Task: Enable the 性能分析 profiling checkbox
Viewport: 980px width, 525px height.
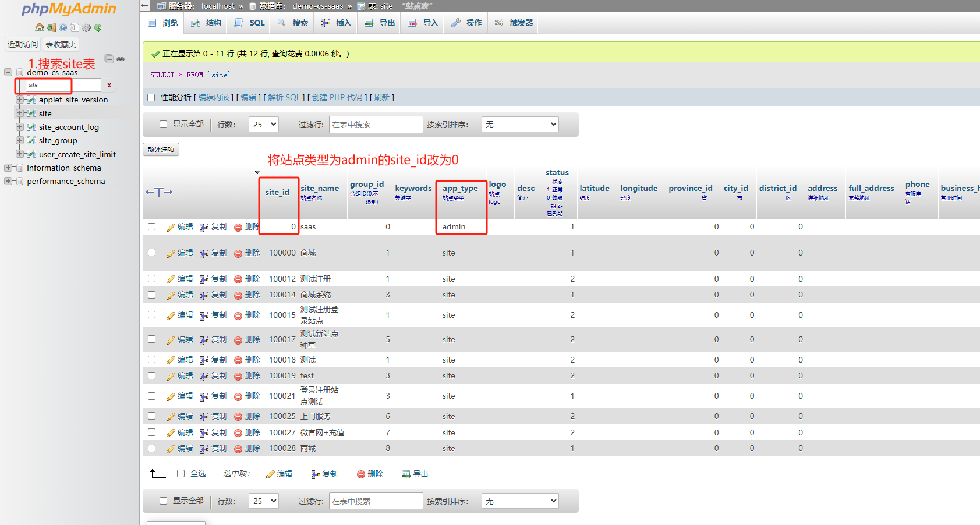Action: point(151,97)
